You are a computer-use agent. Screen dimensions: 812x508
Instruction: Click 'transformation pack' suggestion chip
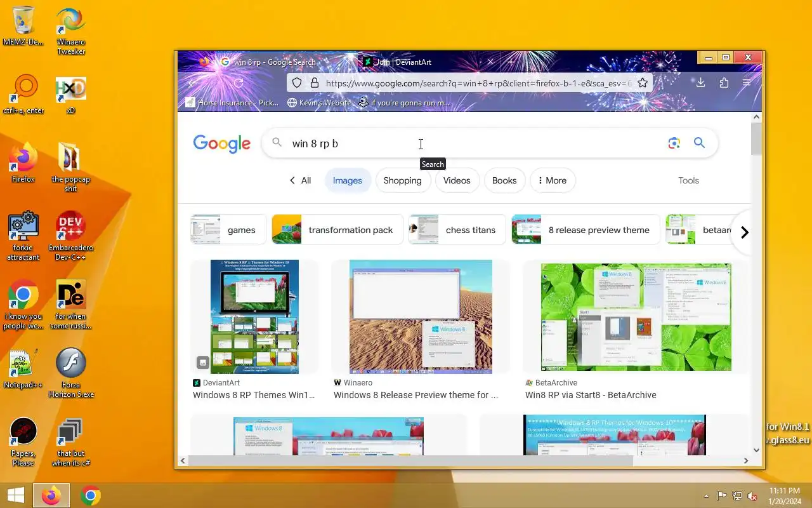click(x=337, y=230)
